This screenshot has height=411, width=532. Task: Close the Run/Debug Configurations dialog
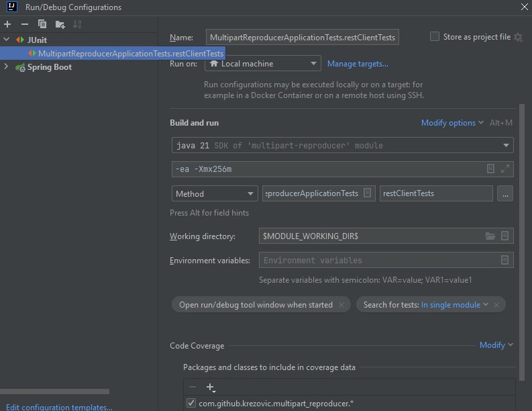pos(524,7)
